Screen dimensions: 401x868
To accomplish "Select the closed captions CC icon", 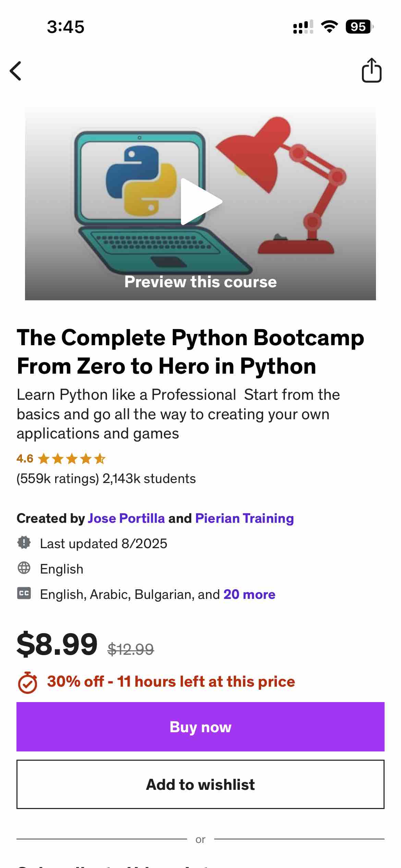I will coord(24,594).
